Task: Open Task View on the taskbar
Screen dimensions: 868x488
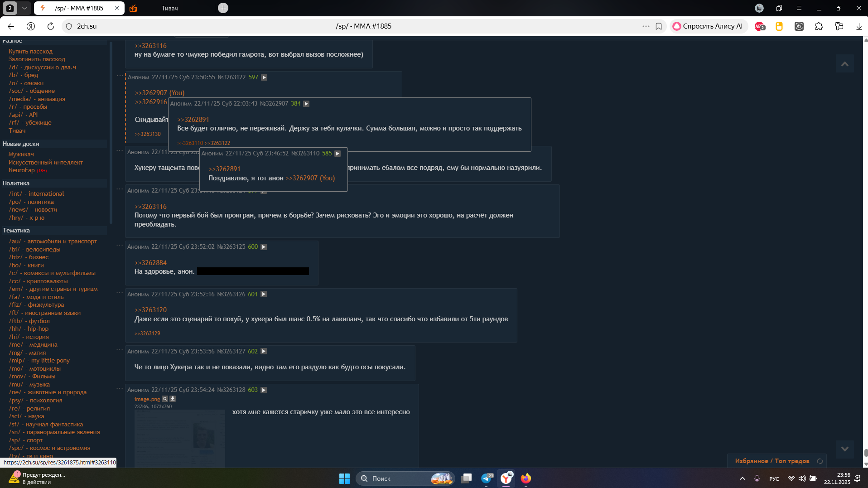Action: point(466,478)
